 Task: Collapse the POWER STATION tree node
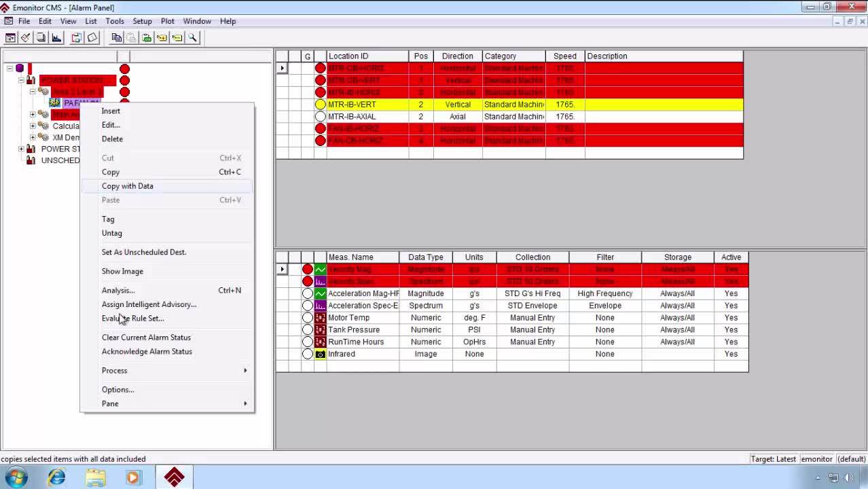pyautogui.click(x=21, y=80)
